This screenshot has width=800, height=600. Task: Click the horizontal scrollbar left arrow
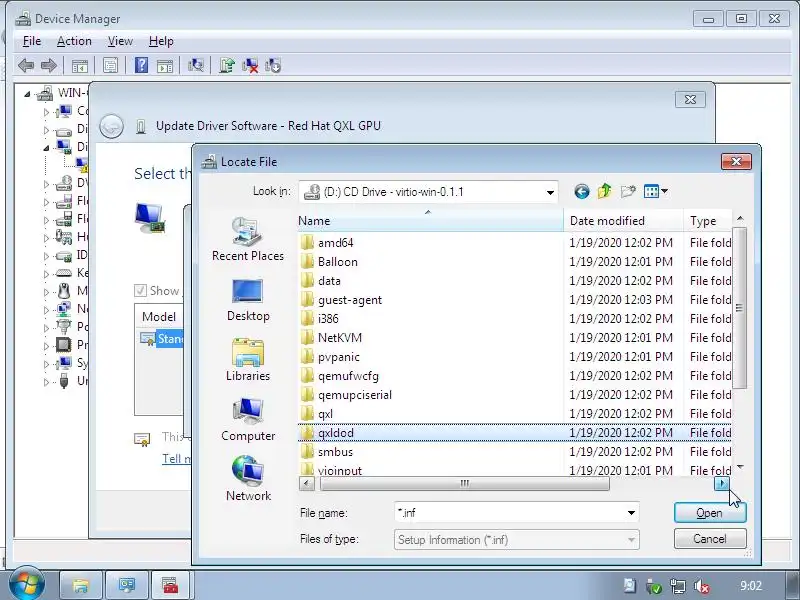click(x=307, y=483)
